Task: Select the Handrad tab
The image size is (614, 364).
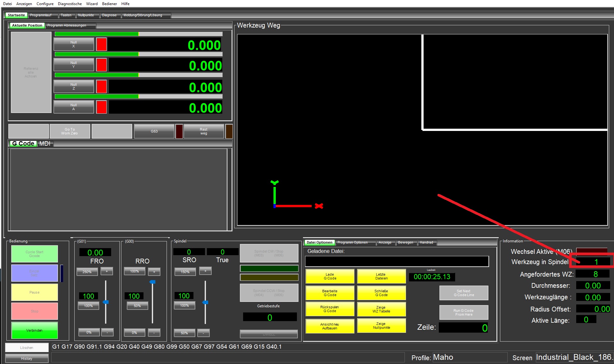Action: [426, 242]
